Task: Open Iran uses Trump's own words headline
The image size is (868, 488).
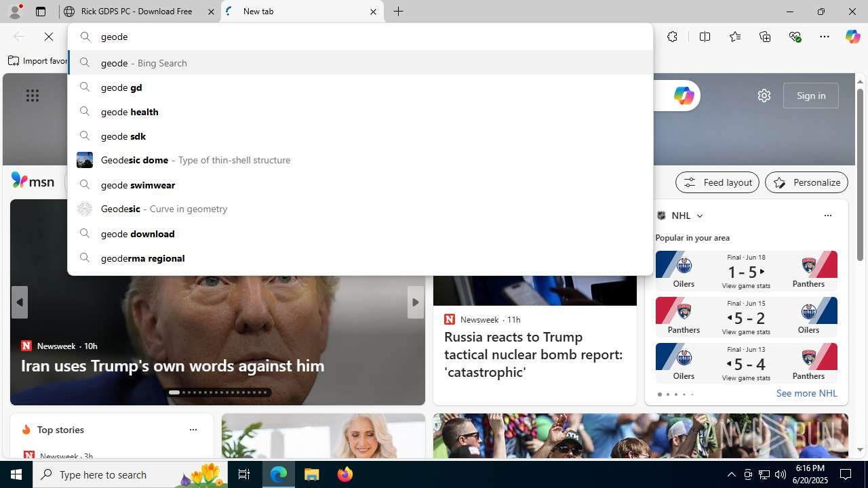Action: coord(172,365)
